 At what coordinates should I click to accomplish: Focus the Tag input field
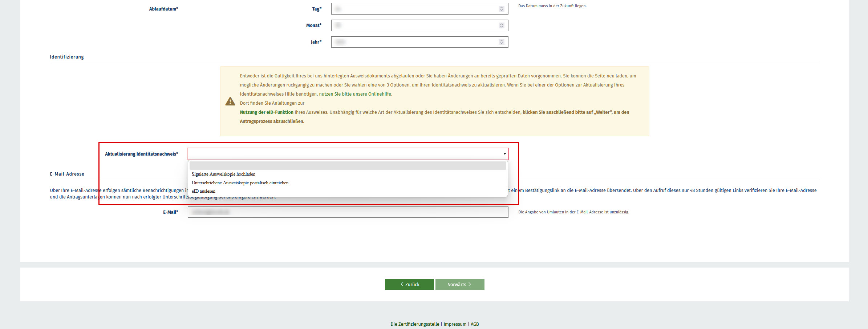[x=414, y=9]
